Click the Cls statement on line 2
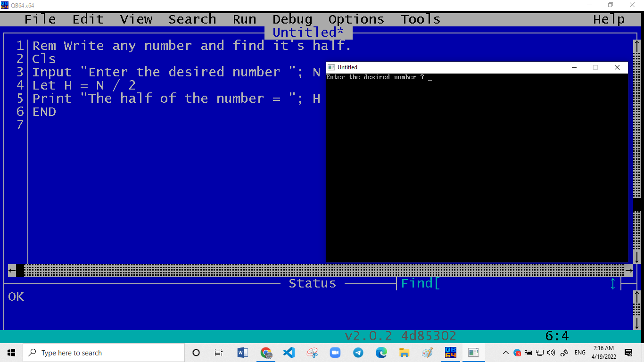This screenshot has height=362, width=644. 44,59
